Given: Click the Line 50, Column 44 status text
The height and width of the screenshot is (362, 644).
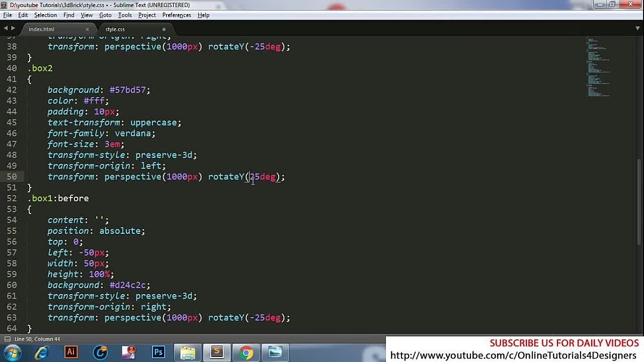Looking at the screenshot, I should [x=37, y=339].
